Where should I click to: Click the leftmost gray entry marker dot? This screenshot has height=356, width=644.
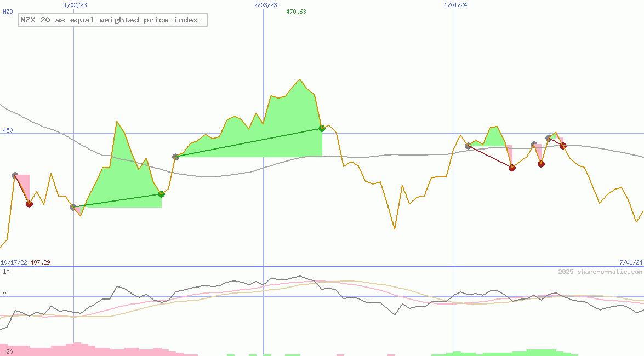[x=15, y=175]
